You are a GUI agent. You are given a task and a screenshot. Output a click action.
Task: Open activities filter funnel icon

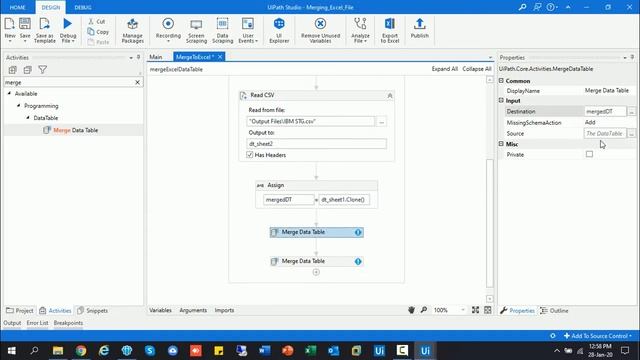42,70
